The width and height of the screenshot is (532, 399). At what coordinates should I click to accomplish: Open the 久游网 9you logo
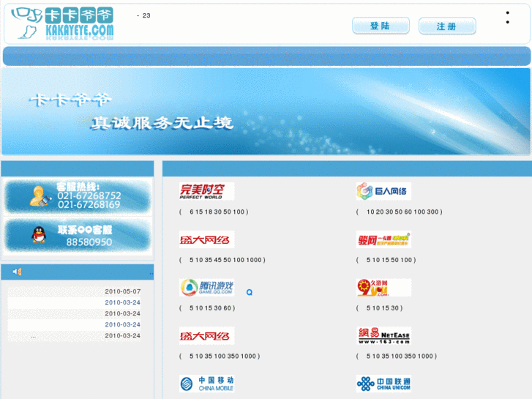383,287
